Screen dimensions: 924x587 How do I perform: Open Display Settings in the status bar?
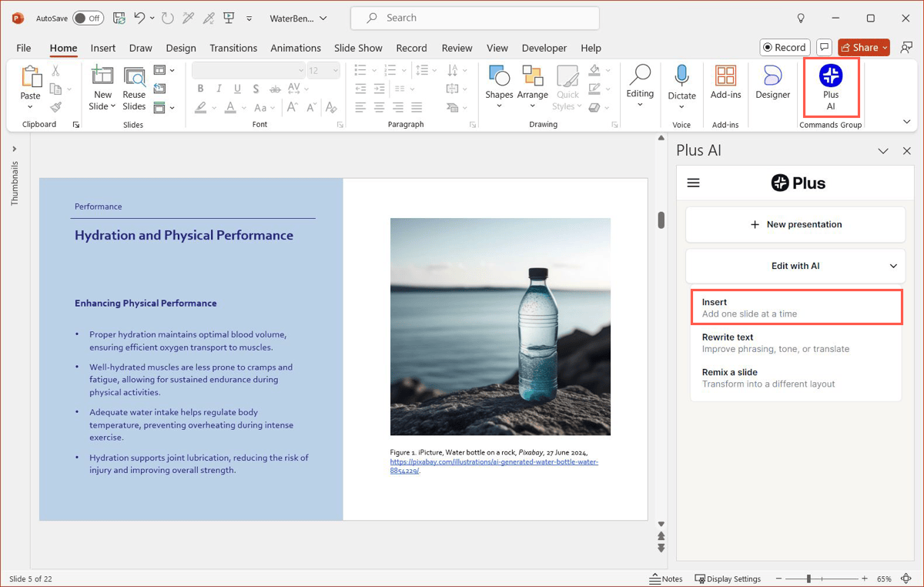(x=728, y=579)
